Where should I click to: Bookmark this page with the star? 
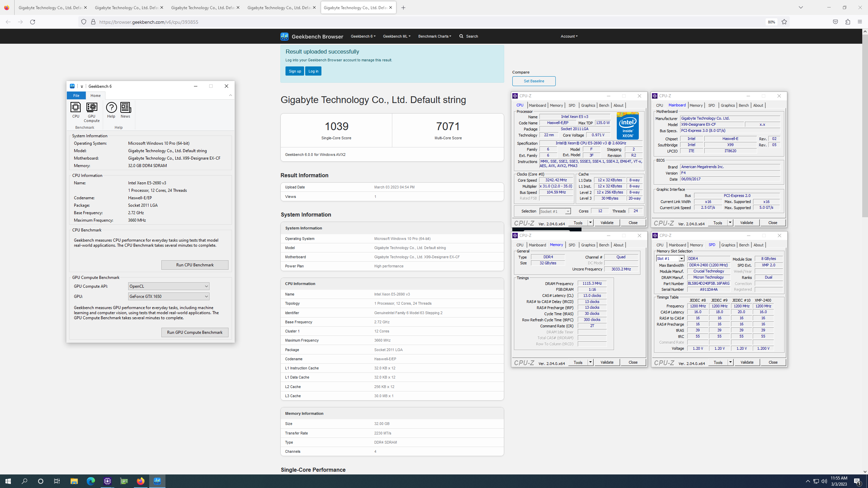(784, 22)
